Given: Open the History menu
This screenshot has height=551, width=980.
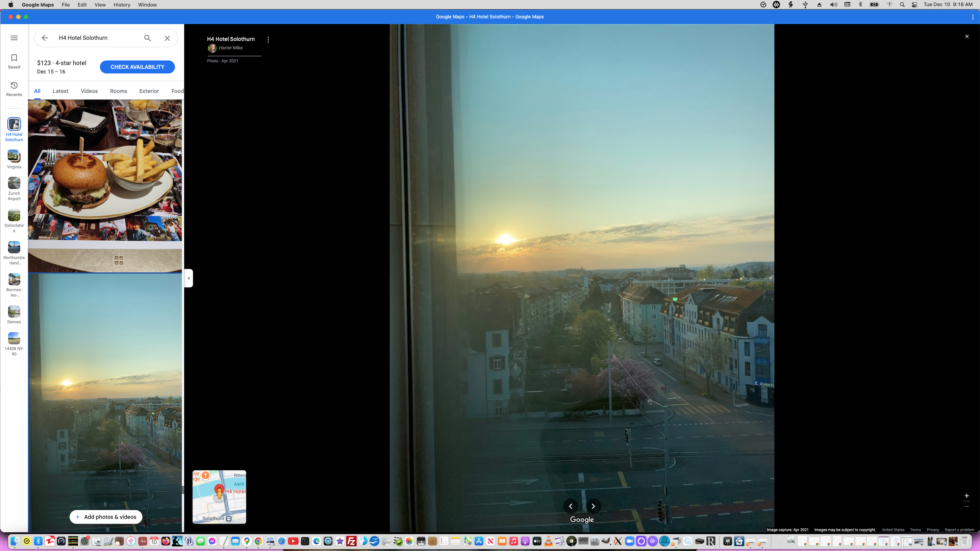Looking at the screenshot, I should click(122, 5).
